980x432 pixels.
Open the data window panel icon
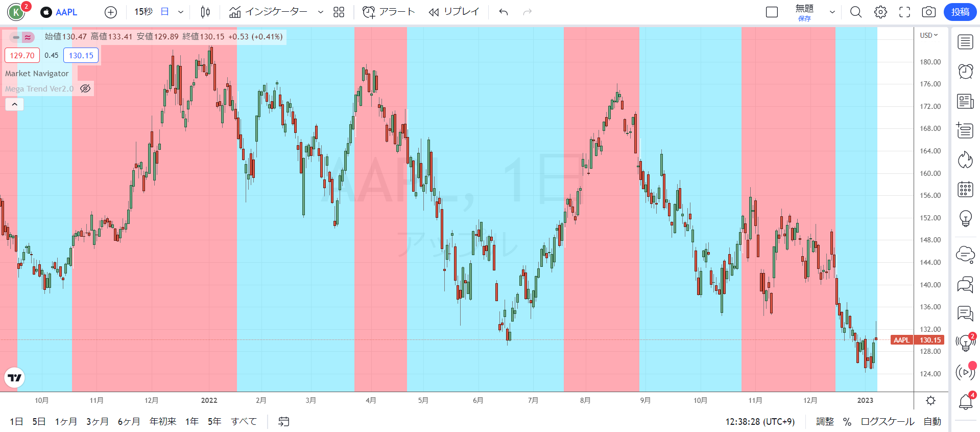[965, 131]
